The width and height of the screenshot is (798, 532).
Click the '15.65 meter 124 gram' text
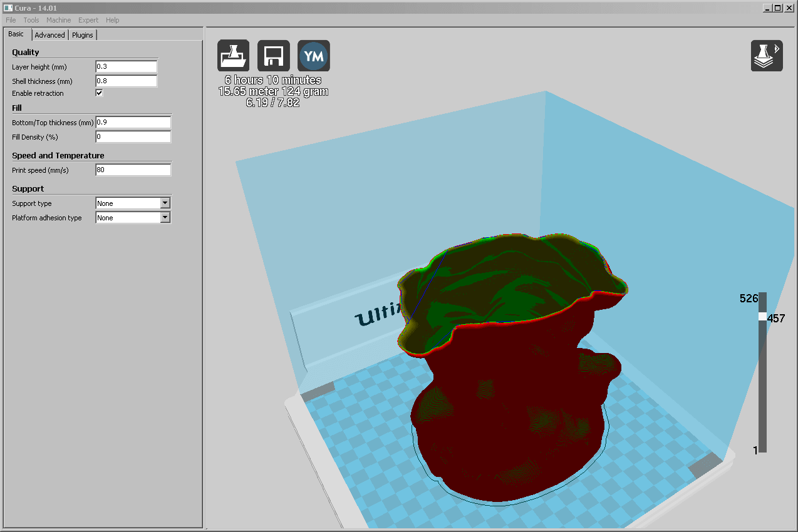(x=273, y=91)
